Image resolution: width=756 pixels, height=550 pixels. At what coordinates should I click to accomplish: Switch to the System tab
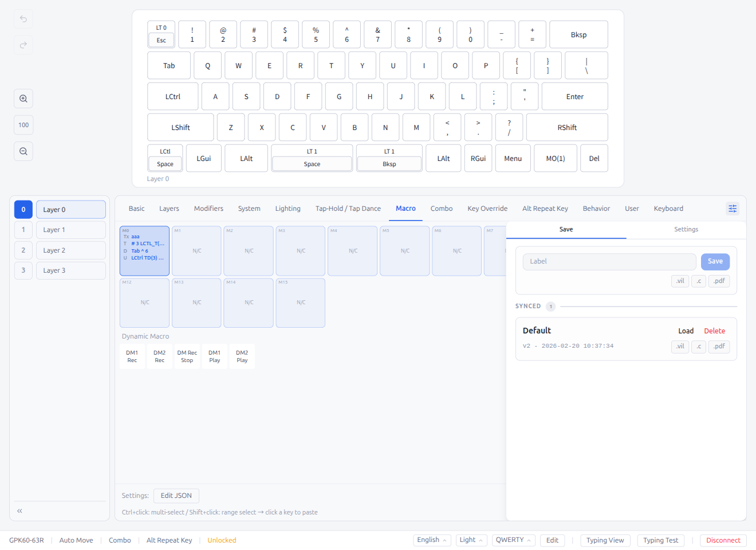(249, 209)
